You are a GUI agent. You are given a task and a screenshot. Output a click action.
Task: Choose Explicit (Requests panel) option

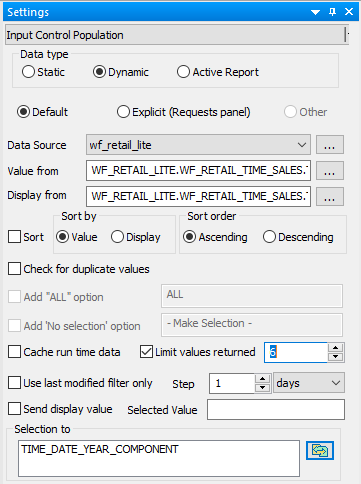[x=184, y=112]
